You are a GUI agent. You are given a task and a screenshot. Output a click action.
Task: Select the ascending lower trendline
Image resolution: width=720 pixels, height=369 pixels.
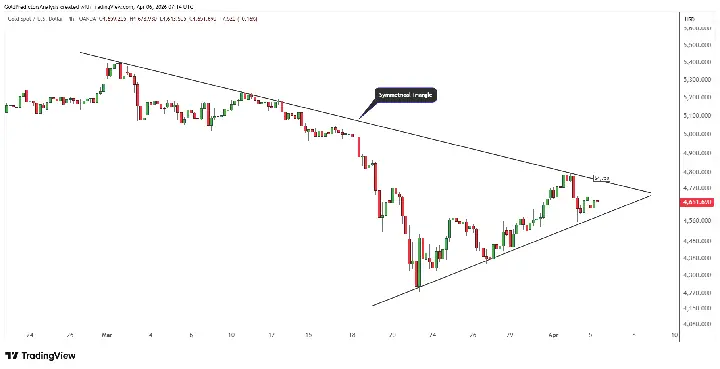[512, 250]
